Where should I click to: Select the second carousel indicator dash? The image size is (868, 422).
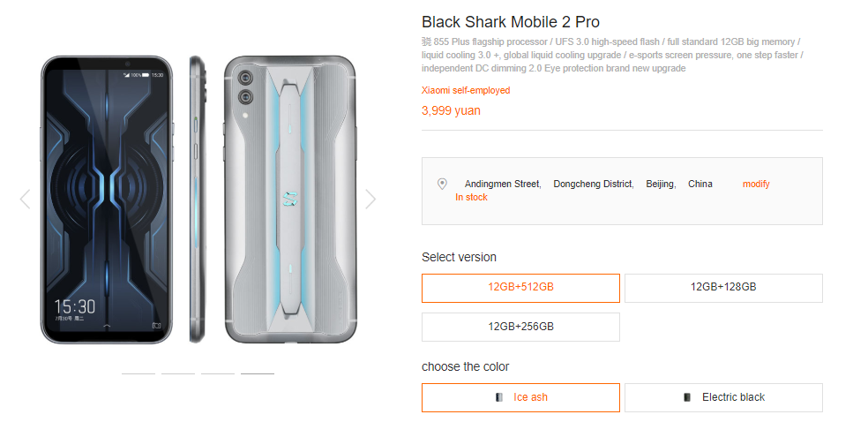pyautogui.click(x=178, y=373)
